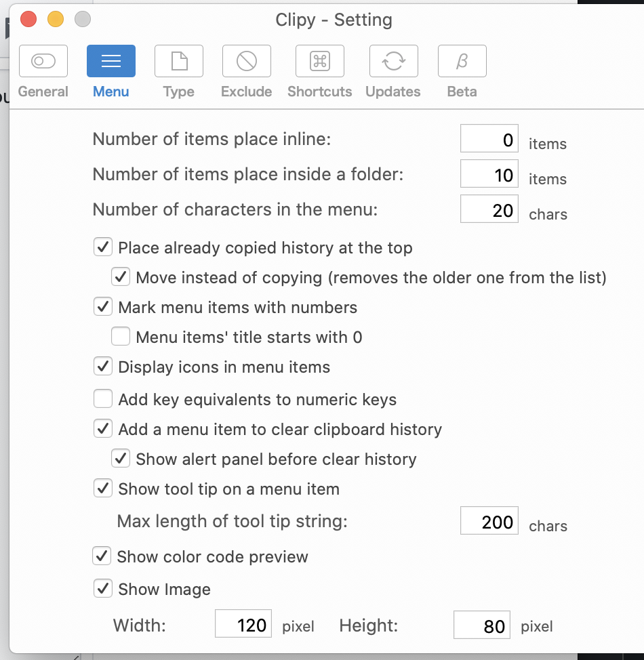Screen dimensions: 644x660
Task: Click the Beta tab label
Action: point(462,91)
